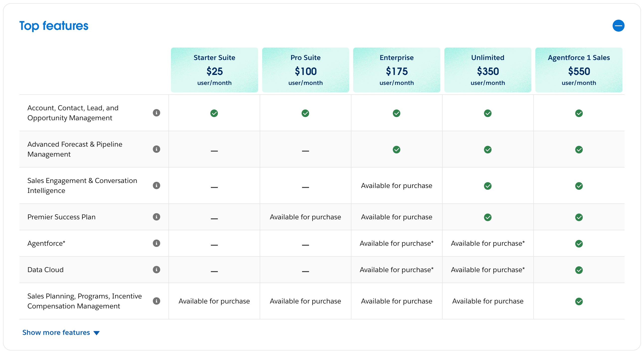644x355 pixels.
Task: Expand Show more features link
Action: [61, 332]
